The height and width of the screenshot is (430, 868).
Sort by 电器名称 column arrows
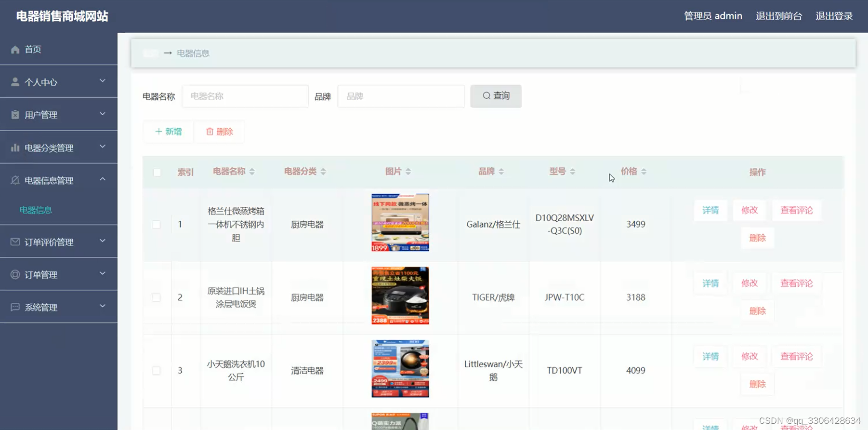coord(252,172)
